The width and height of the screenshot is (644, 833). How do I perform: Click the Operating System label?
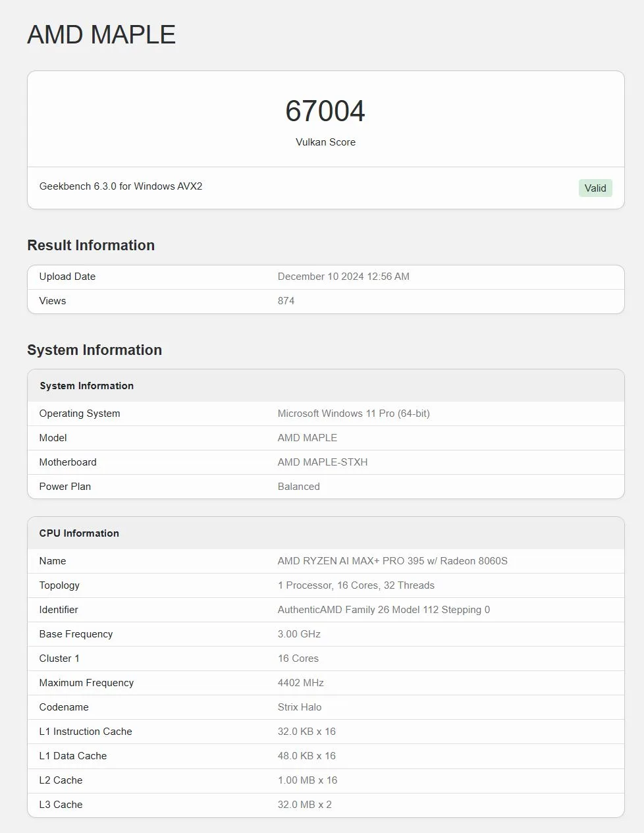point(80,414)
